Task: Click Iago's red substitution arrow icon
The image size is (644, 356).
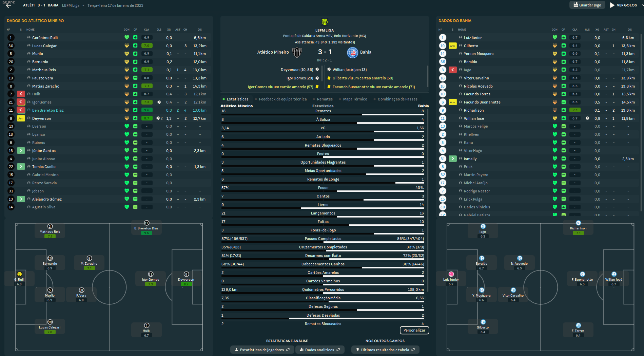Action: [452, 70]
